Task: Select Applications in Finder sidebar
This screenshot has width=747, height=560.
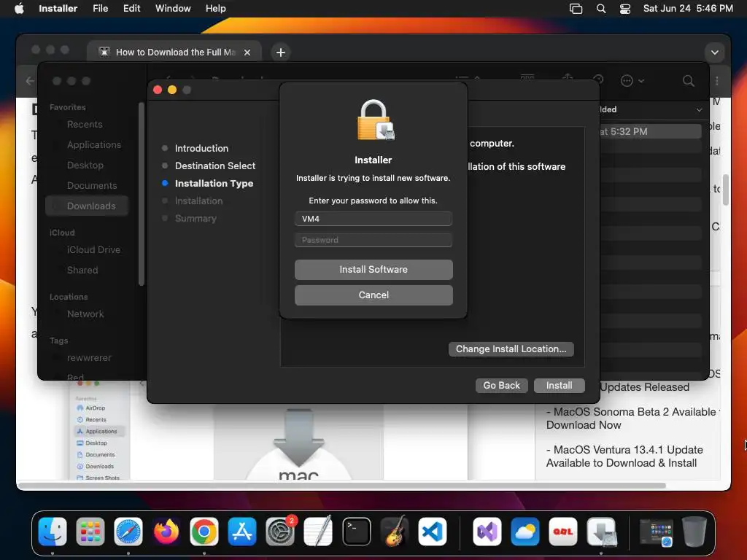Action: (x=94, y=145)
